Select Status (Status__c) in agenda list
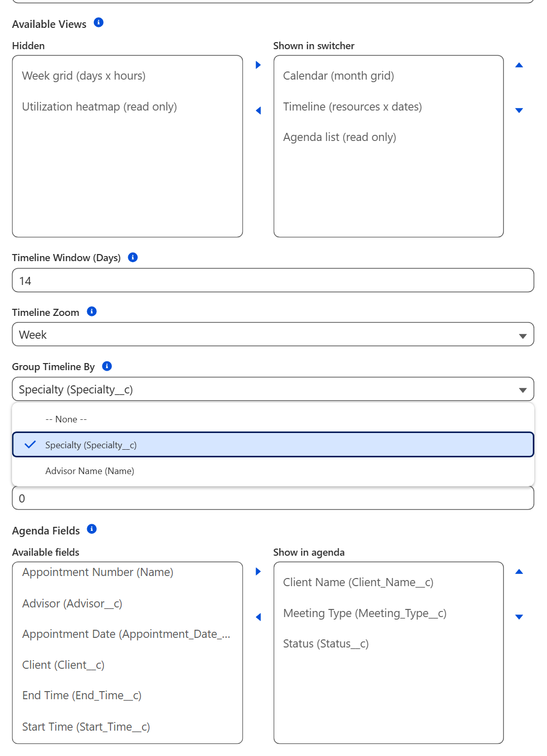Image resolution: width=547 pixels, height=756 pixels. click(388, 643)
